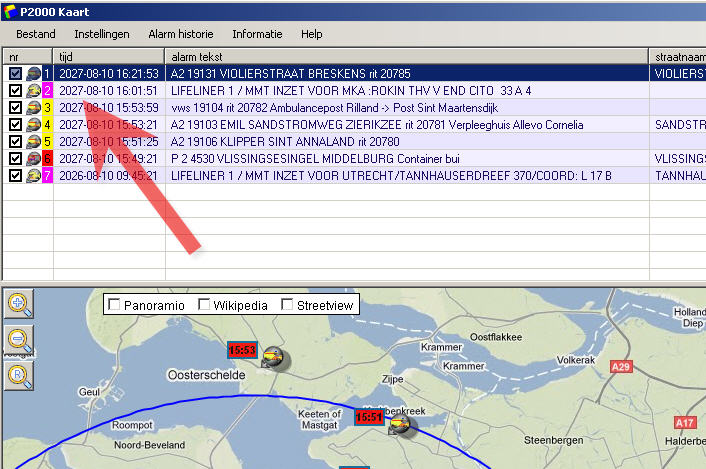Enable the Panoramio map overlay checkbox

click(x=114, y=305)
